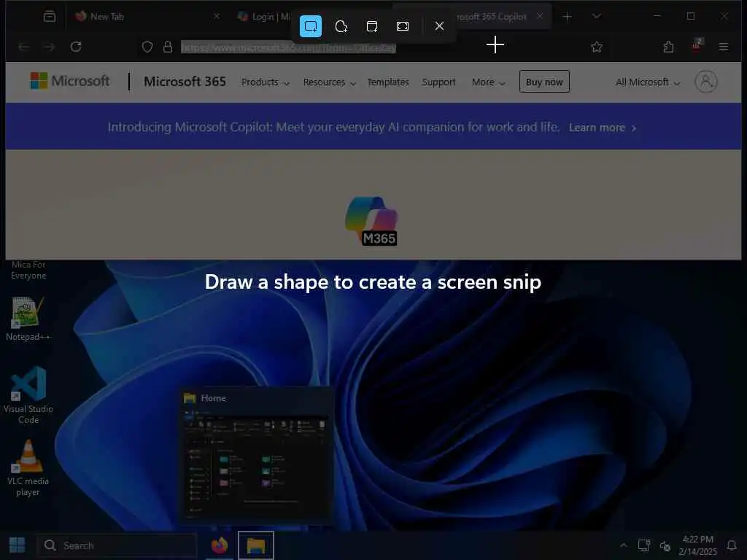Viewport: 747px width, 560px height.
Task: Select the Window snip mode
Action: tap(372, 26)
